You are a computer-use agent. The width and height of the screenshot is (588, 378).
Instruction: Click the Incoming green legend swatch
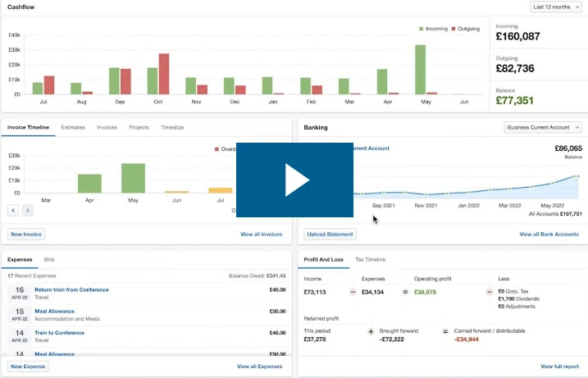click(x=422, y=29)
